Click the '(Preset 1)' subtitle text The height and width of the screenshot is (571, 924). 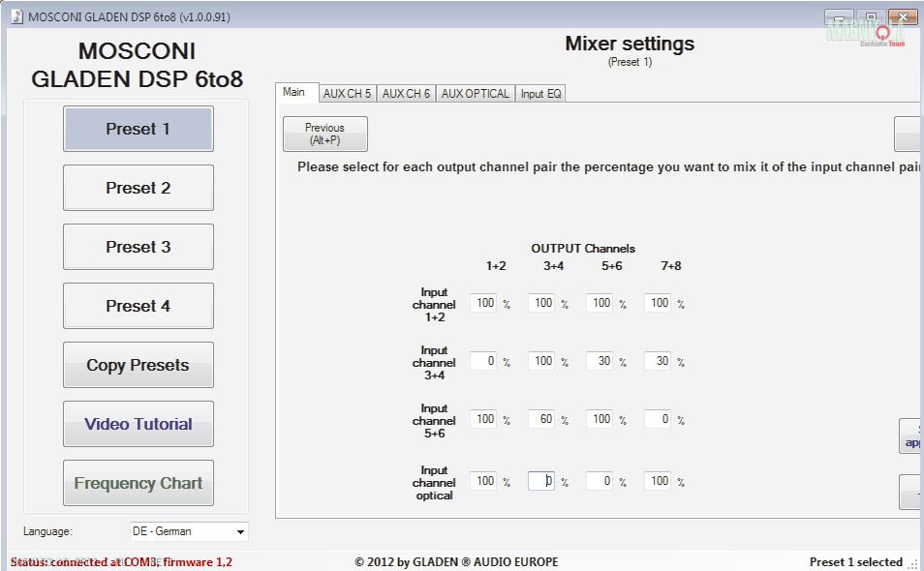point(630,62)
